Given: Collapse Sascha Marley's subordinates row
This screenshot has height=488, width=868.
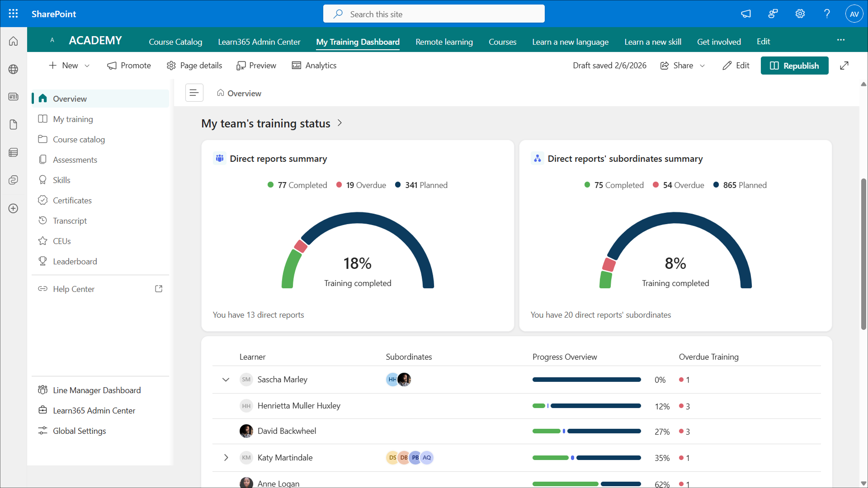Looking at the screenshot, I should click(x=226, y=380).
